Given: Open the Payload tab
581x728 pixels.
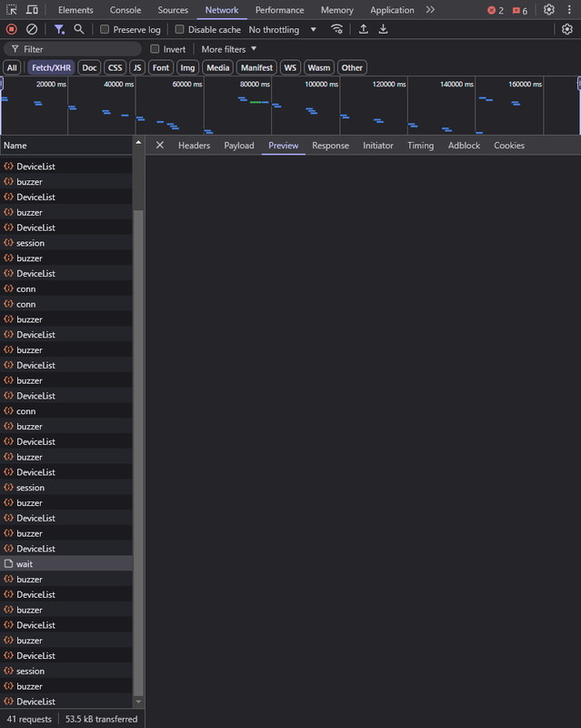Looking at the screenshot, I should tap(239, 146).
